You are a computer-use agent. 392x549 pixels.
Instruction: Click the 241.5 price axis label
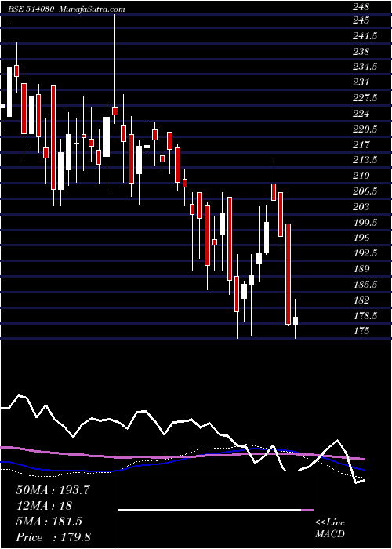[x=365, y=36]
